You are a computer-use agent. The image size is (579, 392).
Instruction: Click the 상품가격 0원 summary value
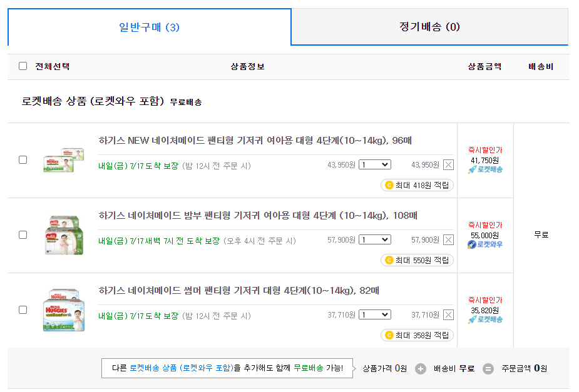[x=385, y=368]
